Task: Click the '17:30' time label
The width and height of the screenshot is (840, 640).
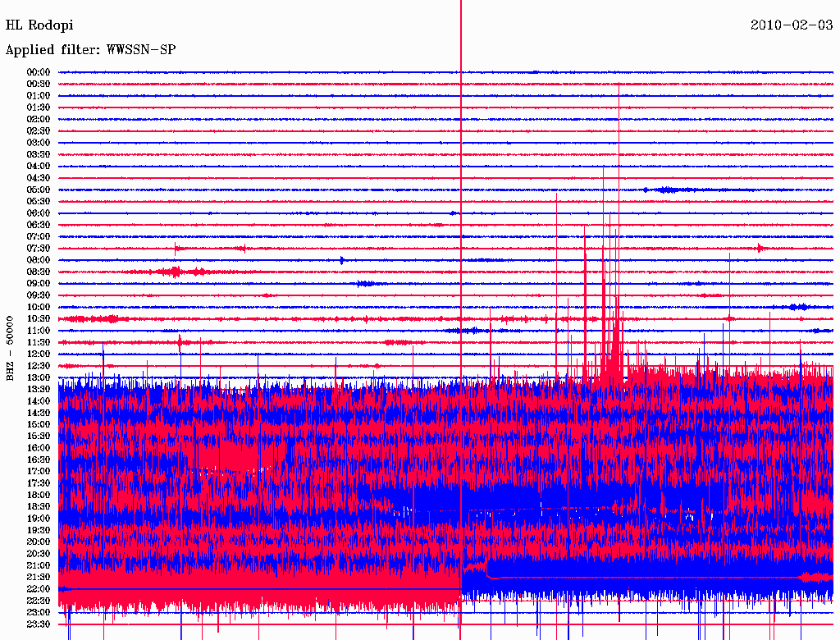Action: tap(39, 483)
